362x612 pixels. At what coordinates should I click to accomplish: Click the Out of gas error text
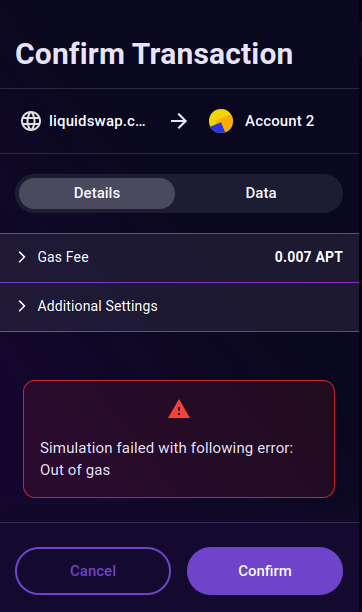75,470
